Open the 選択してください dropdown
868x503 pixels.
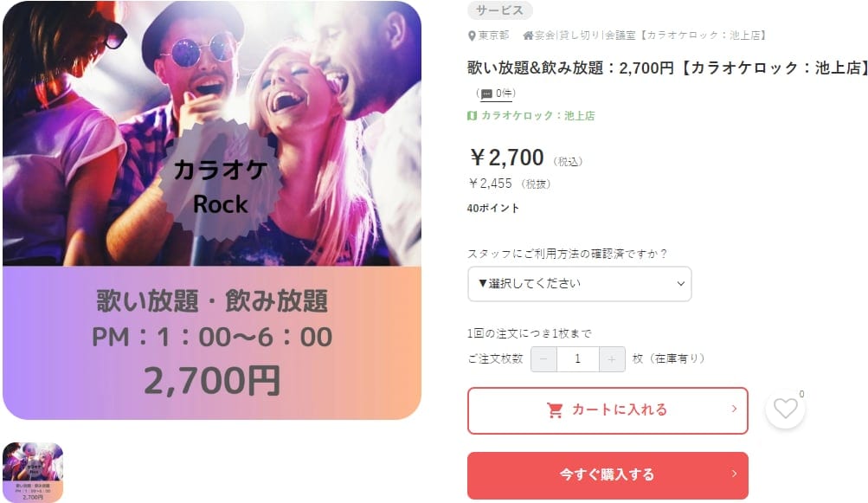point(580,284)
